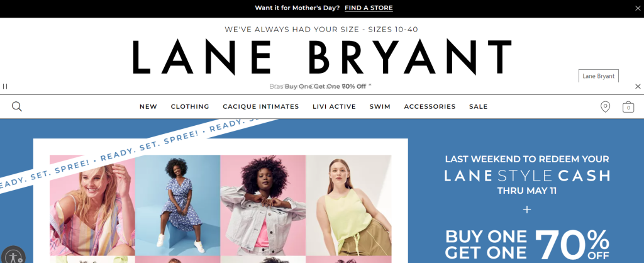Open the store locator pin icon

point(605,107)
